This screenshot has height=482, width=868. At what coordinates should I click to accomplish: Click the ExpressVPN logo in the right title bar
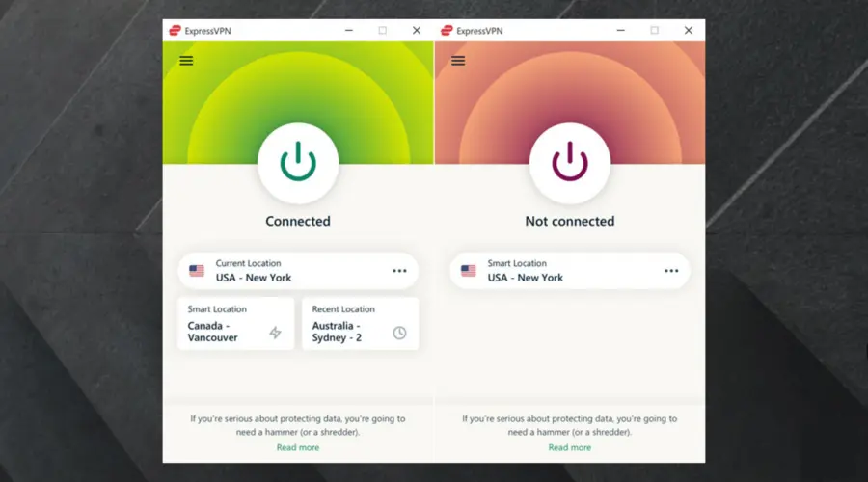click(446, 31)
